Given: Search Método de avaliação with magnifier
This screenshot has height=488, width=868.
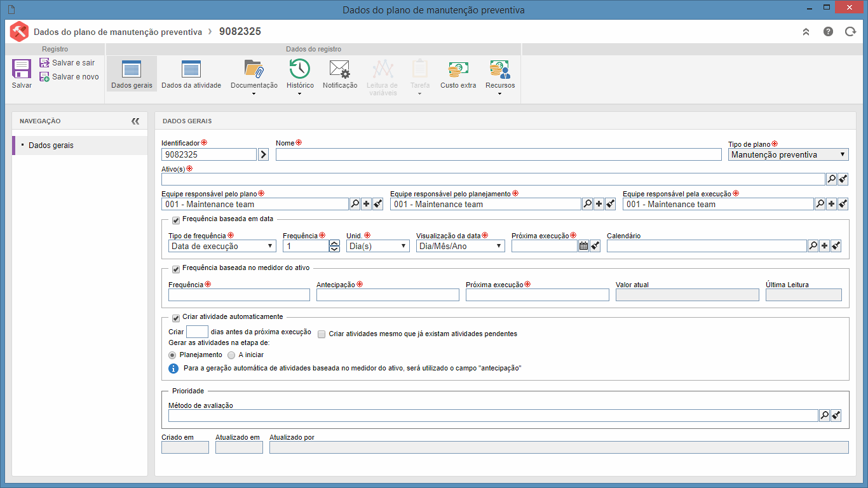Looking at the screenshot, I should [825, 416].
